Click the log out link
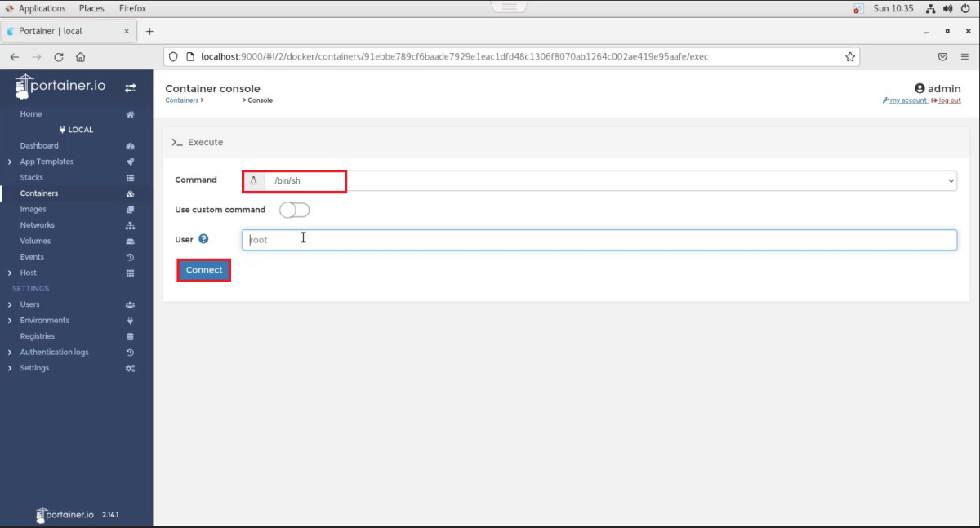 pos(949,100)
